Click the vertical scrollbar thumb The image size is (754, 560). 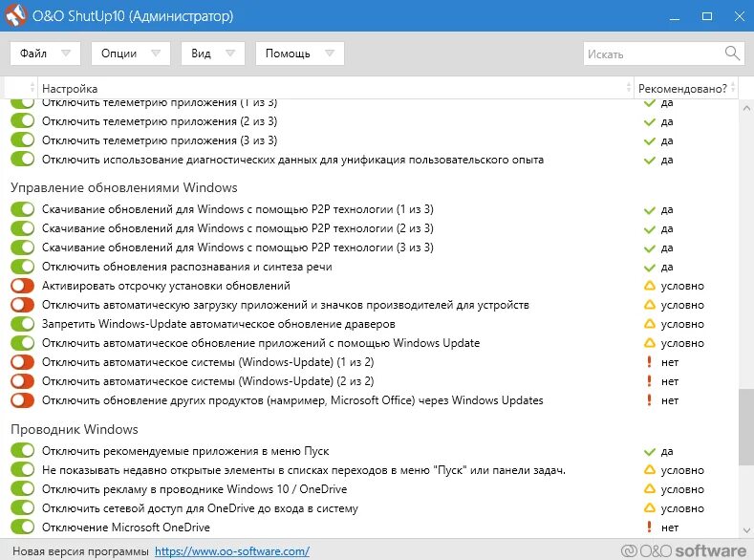pos(746,427)
